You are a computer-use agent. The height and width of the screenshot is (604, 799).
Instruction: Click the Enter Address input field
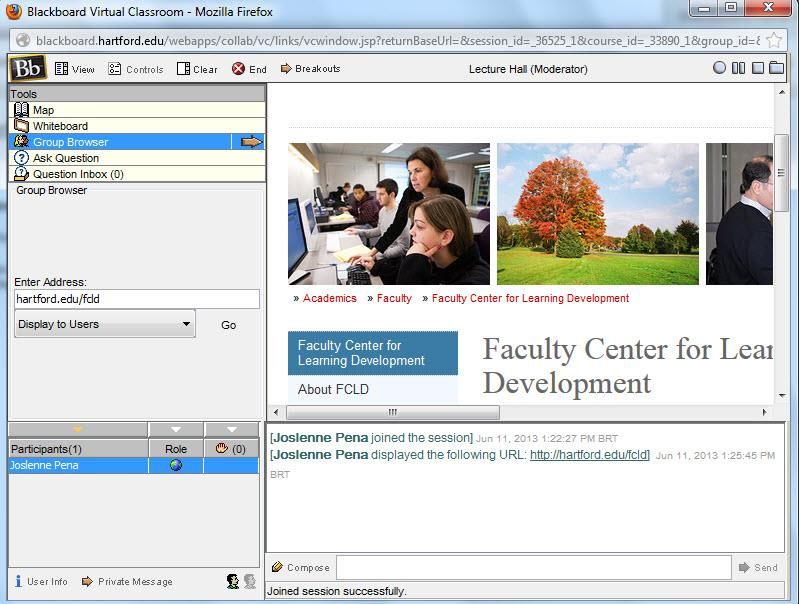click(x=137, y=299)
